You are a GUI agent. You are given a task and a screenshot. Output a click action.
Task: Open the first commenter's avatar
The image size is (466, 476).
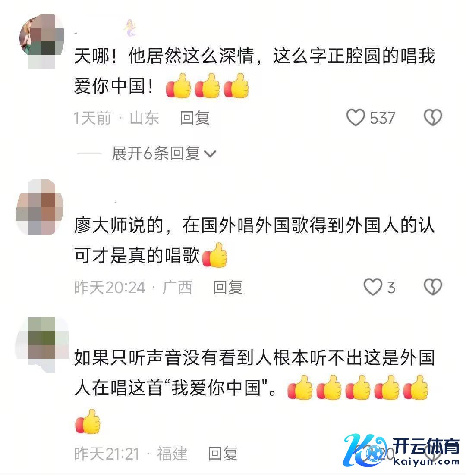point(41,41)
